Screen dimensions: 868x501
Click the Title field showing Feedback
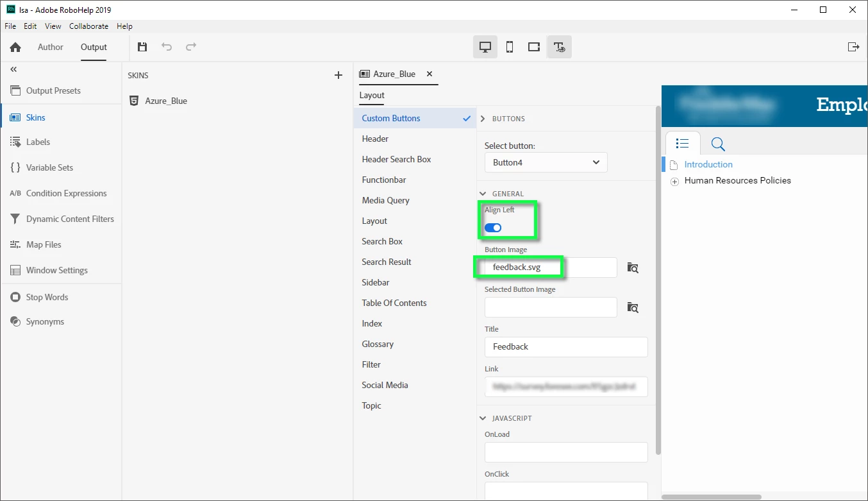click(x=566, y=346)
